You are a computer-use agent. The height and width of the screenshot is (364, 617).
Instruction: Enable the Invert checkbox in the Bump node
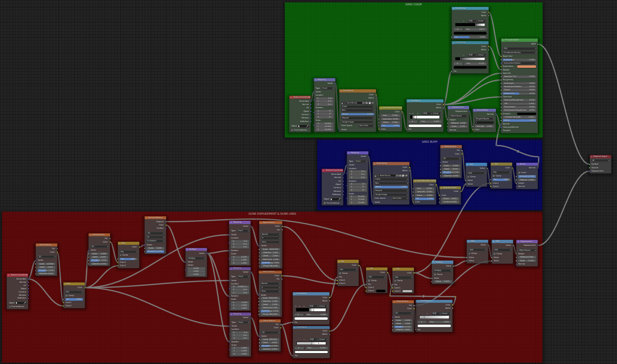[x=520, y=172]
